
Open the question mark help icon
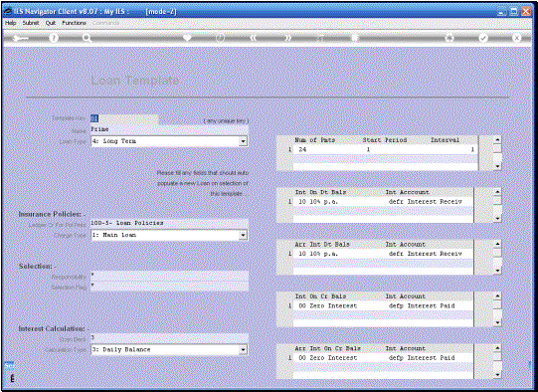point(54,38)
